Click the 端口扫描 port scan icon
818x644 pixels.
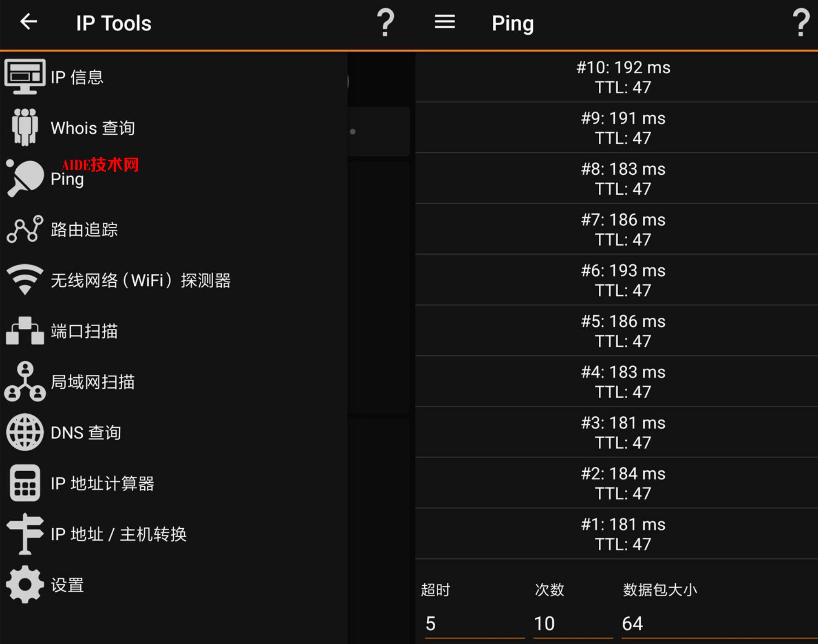(x=25, y=331)
